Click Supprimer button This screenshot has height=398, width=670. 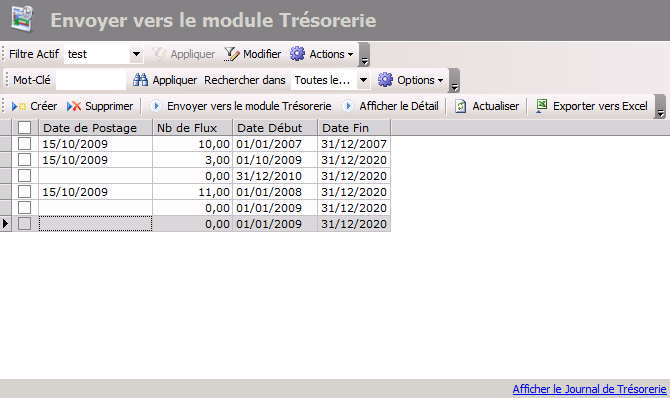coord(100,106)
